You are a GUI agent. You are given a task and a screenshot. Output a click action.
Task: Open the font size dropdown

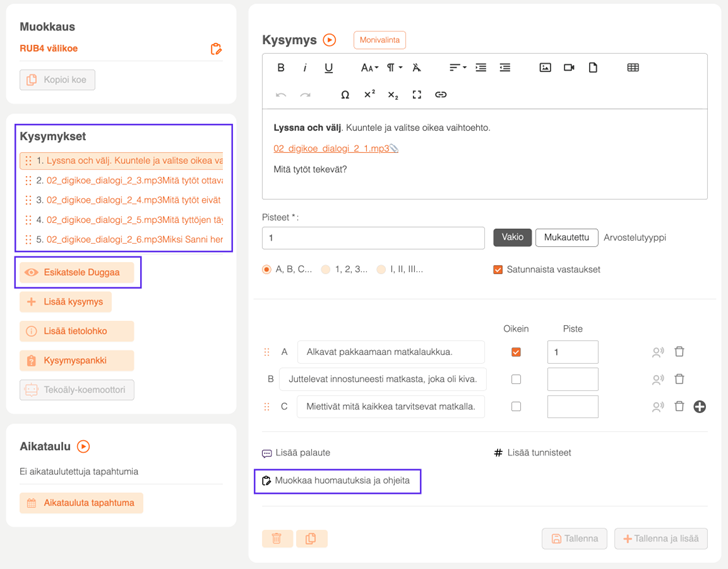point(369,68)
